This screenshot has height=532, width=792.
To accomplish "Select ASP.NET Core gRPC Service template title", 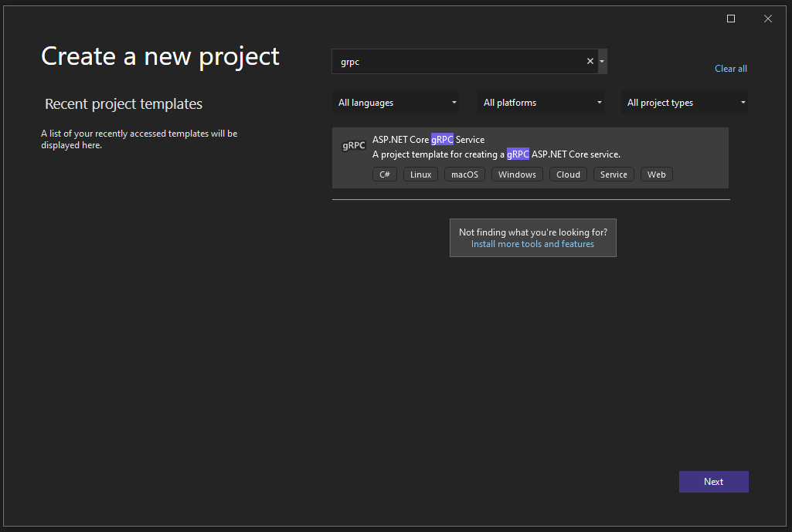I will [x=428, y=139].
